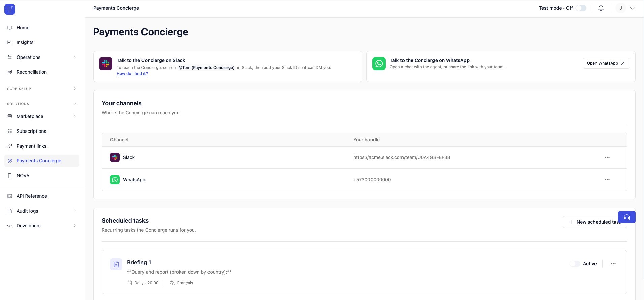
Task: Click the Payment links chain icon
Action: pos(10,146)
